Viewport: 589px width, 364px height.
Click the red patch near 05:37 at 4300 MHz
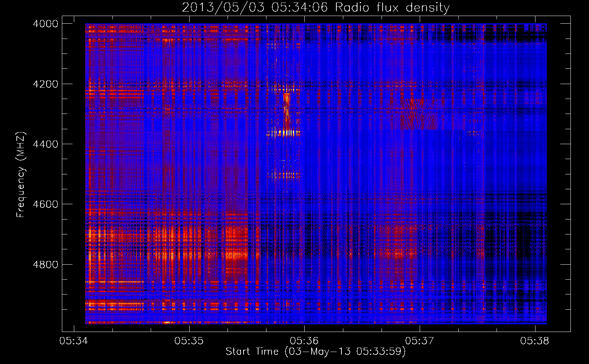pyautogui.click(x=419, y=114)
